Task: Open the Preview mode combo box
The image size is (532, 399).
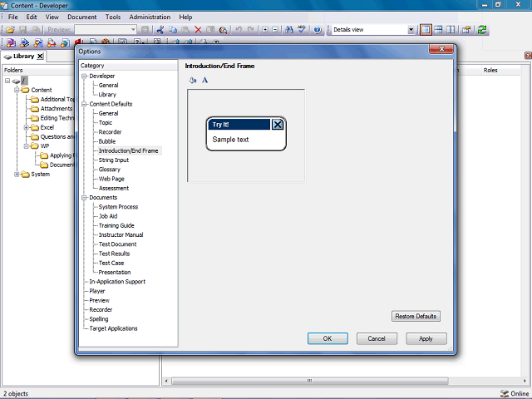Action: [106, 30]
